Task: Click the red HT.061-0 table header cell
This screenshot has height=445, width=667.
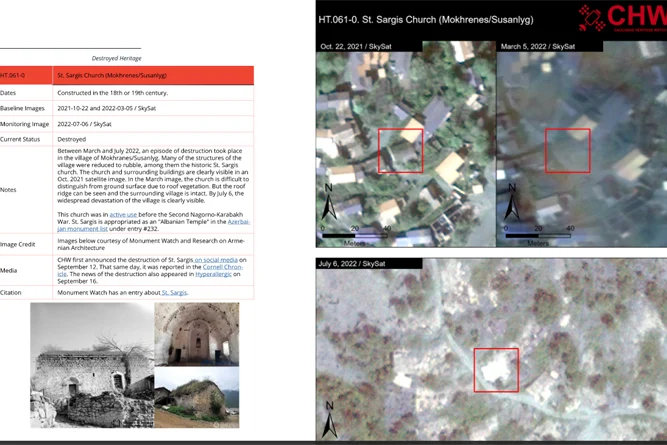Action: point(26,75)
